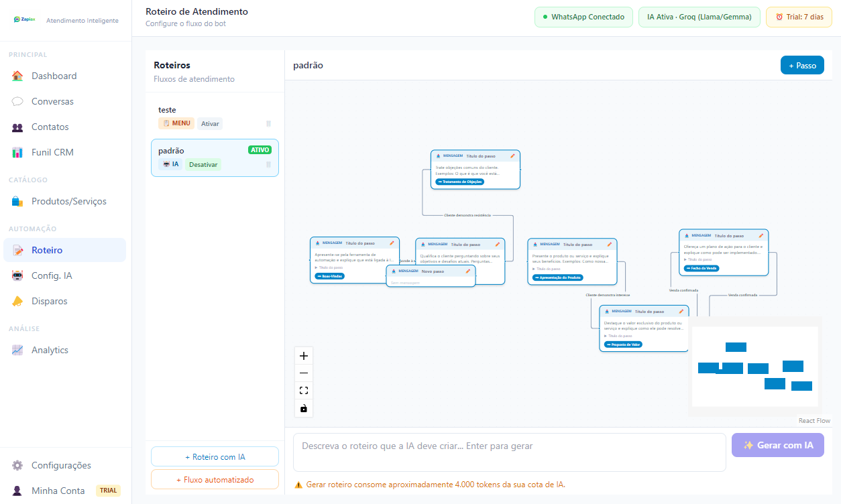Click the + Passo button
Image resolution: width=841 pixels, height=504 pixels.
[x=802, y=66]
